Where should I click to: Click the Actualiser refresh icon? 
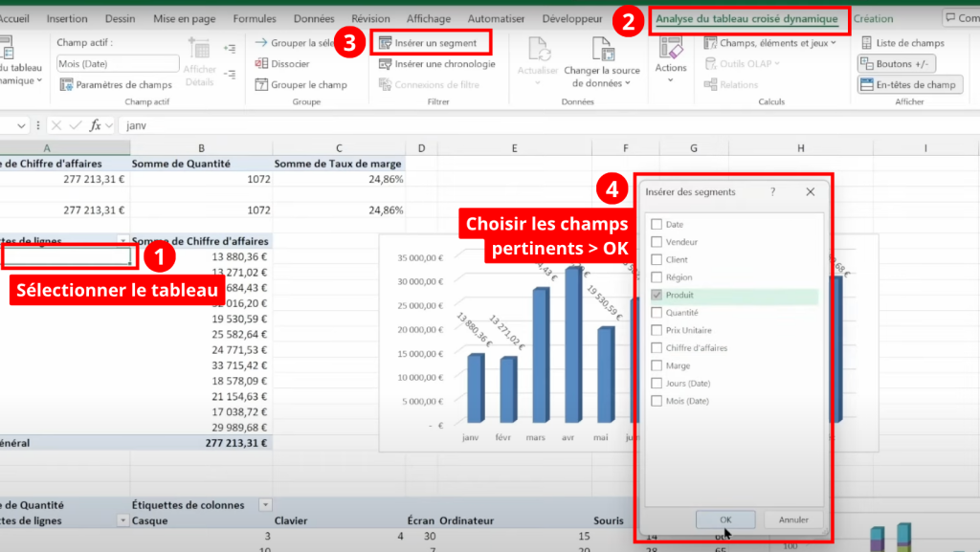[538, 50]
